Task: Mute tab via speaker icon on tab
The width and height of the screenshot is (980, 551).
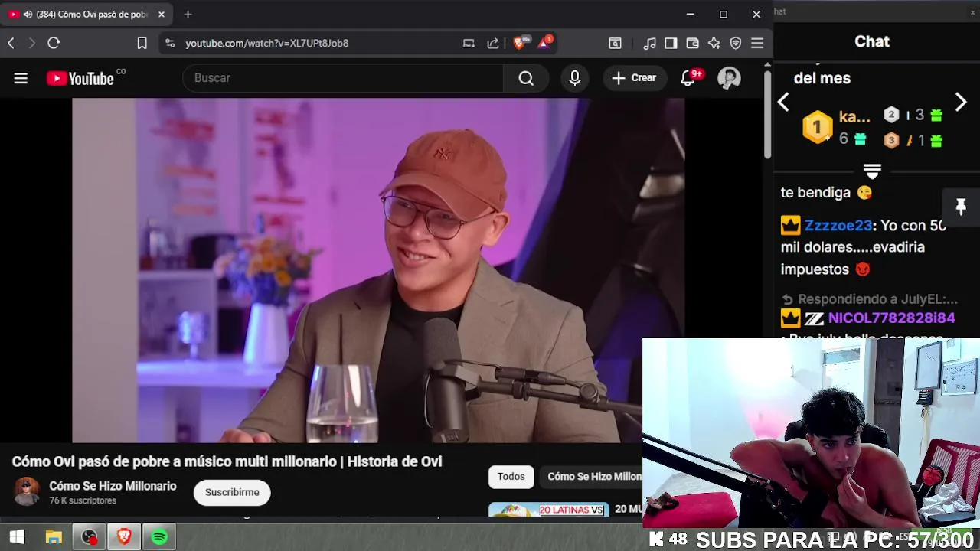Action: pyautogui.click(x=28, y=15)
